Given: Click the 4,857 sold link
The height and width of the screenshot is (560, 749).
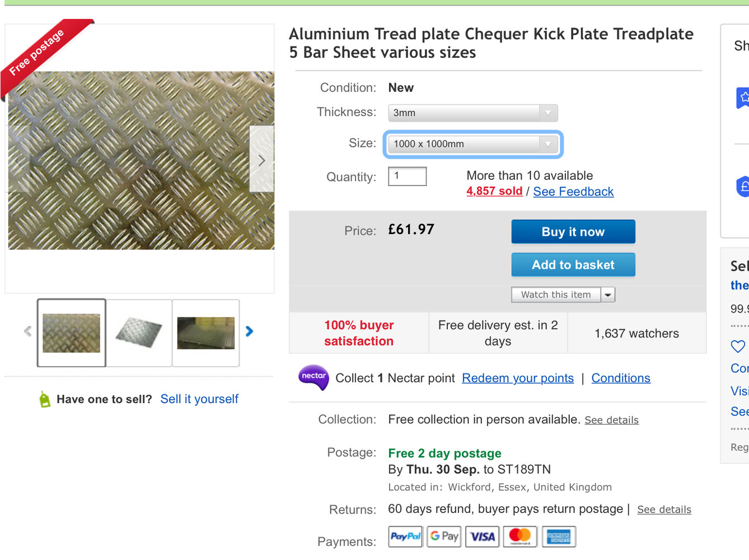Looking at the screenshot, I should click(x=494, y=191).
